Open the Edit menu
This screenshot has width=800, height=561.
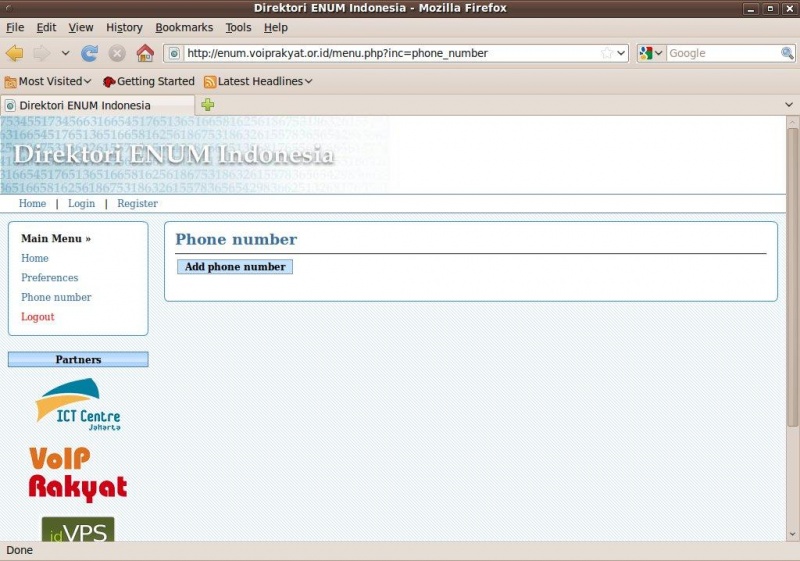pos(46,28)
